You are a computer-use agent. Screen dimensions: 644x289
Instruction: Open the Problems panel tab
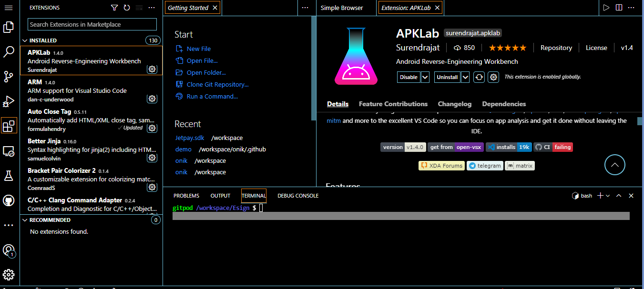pyautogui.click(x=186, y=196)
